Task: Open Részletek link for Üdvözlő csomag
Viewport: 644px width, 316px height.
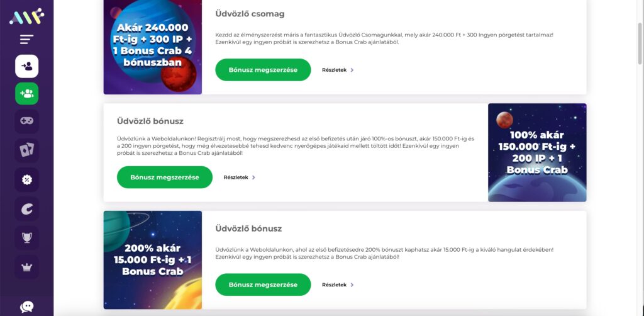Action: pyautogui.click(x=338, y=70)
